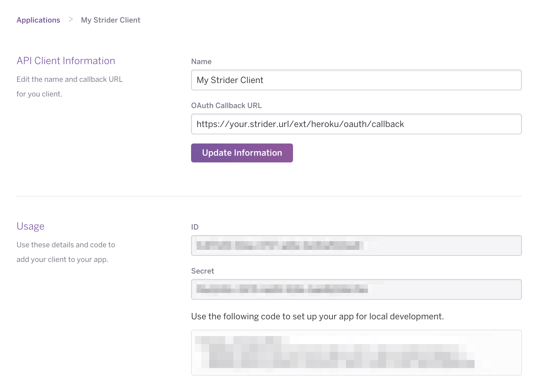Open the Applications breadcrumb link
Screen dimensions: 539x392
(x=38, y=20)
